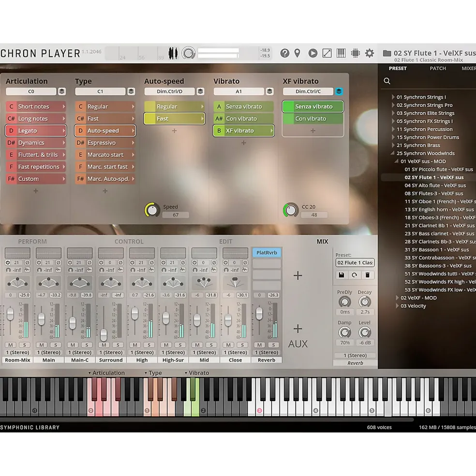Click the folder icon beside preset name
476x476 pixels.
click(387, 54)
